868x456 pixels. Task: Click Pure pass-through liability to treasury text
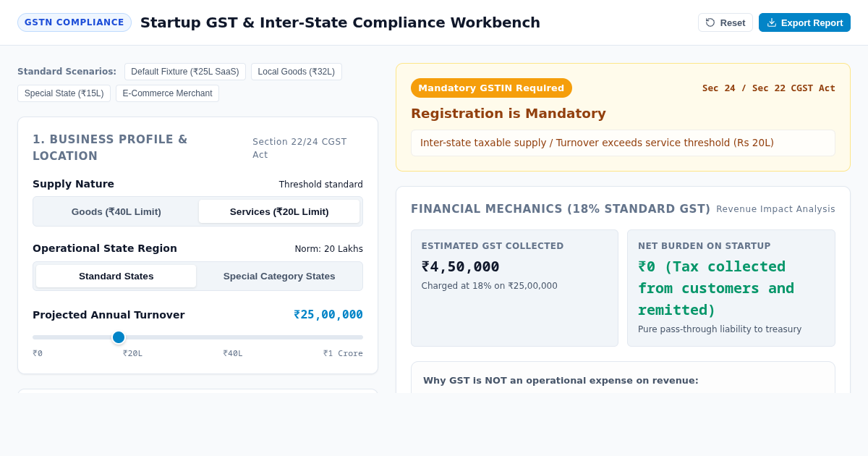(x=720, y=329)
